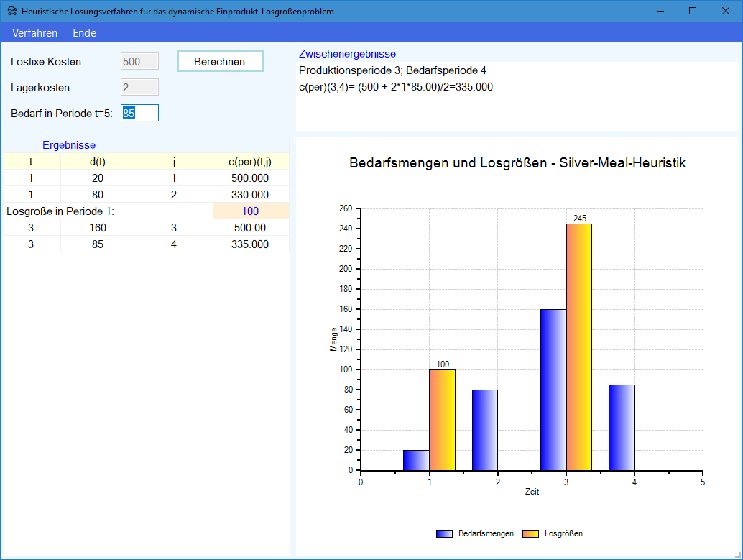This screenshot has width=743, height=560.
Task: Open the Verfahren menu
Action: 34,33
